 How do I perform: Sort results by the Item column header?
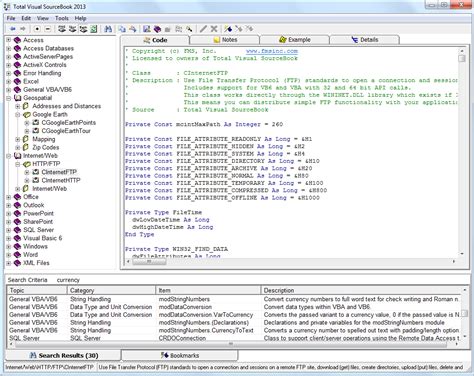[208, 290]
